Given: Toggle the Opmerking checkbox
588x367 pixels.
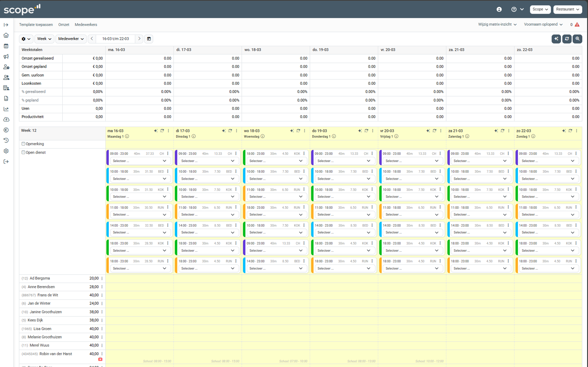Looking at the screenshot, I should click(23, 144).
